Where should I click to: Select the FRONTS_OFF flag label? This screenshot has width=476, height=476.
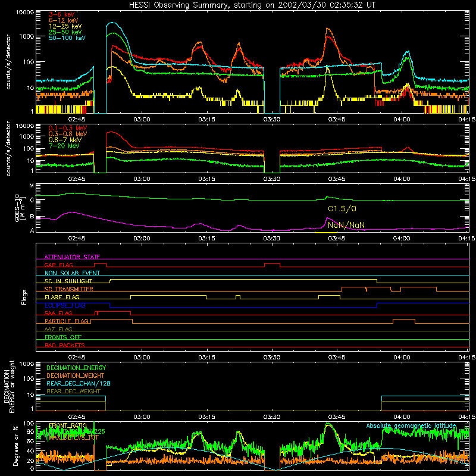click(63, 337)
